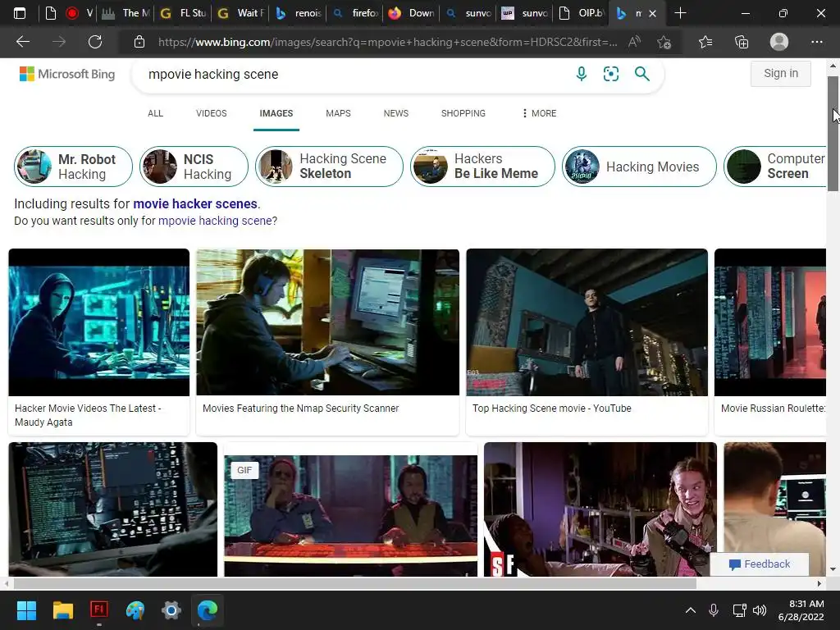Switch to the OIP.b browser tab
Screen dimensions: 840x630
point(582,13)
